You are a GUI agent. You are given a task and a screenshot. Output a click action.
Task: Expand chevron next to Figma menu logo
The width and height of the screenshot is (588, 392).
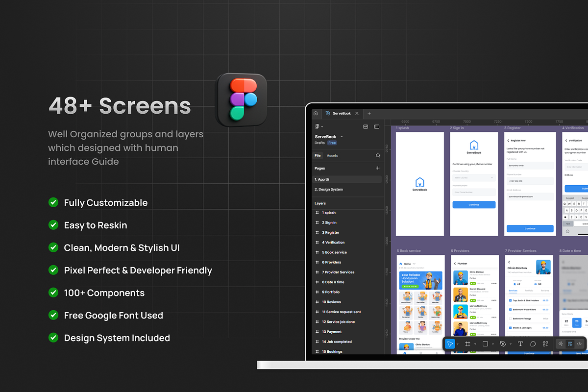click(322, 127)
